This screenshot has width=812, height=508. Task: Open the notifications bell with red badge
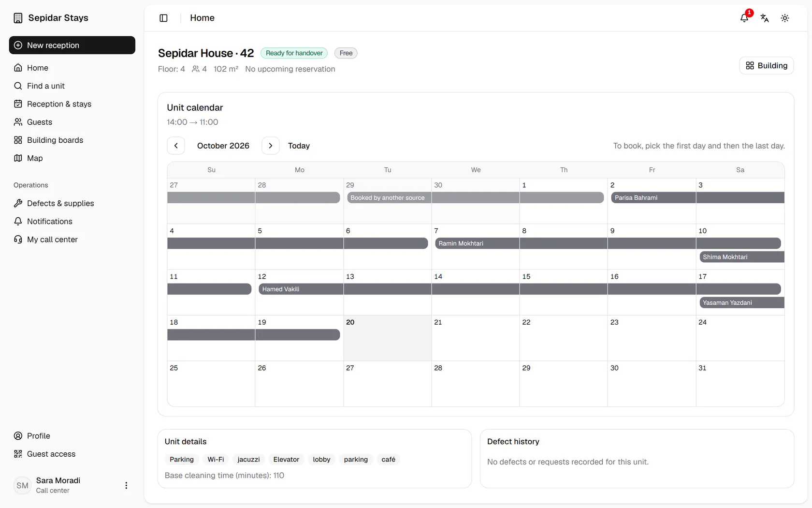point(744,18)
